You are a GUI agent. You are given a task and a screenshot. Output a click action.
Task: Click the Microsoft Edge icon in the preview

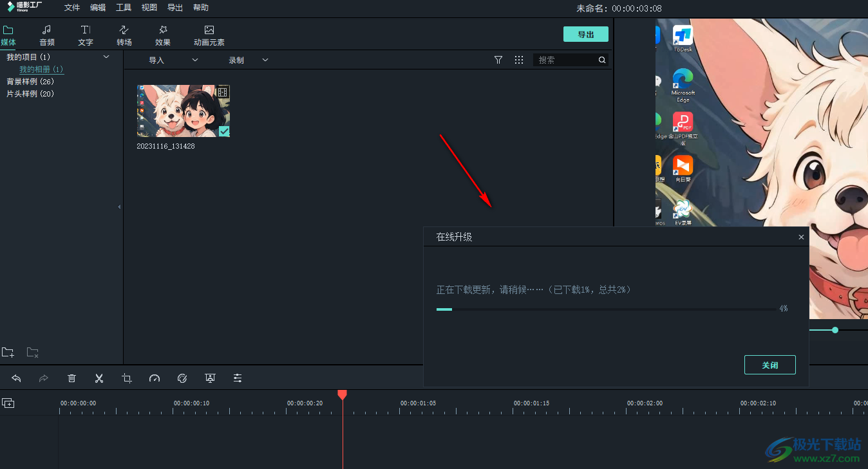click(683, 86)
